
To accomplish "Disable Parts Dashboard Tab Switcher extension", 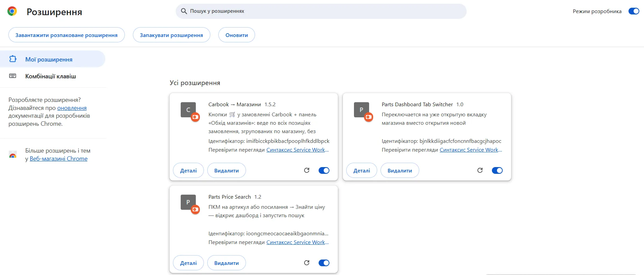I will point(497,170).
